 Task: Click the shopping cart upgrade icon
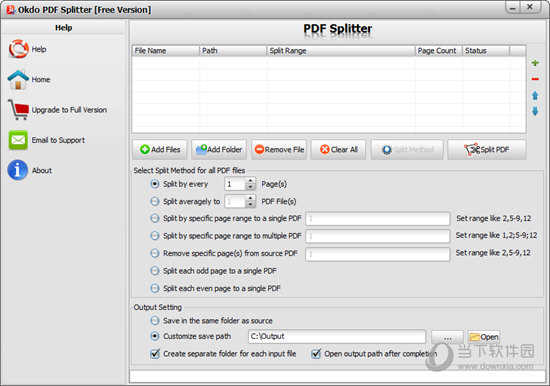[18, 110]
